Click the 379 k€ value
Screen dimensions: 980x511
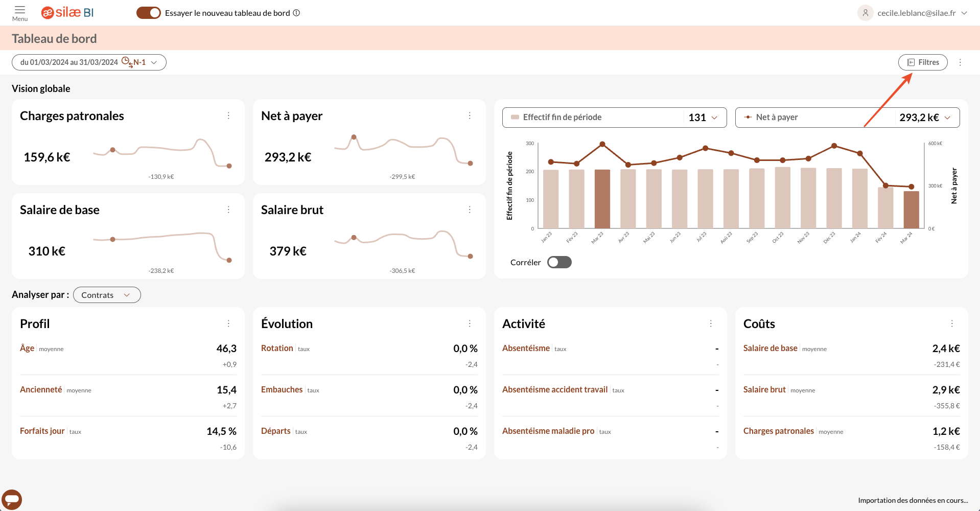tap(288, 251)
